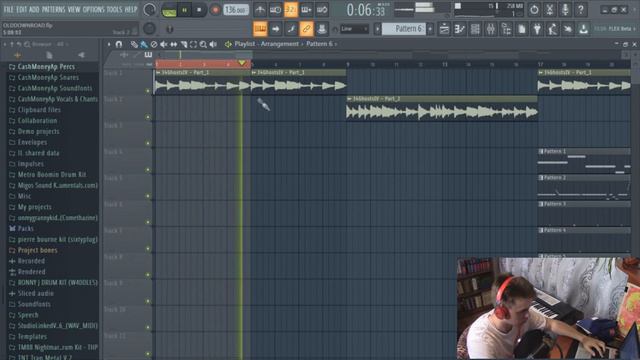640x360 pixels.
Task: Toggle the Browser view icon in top toolbar
Action: [506, 29]
